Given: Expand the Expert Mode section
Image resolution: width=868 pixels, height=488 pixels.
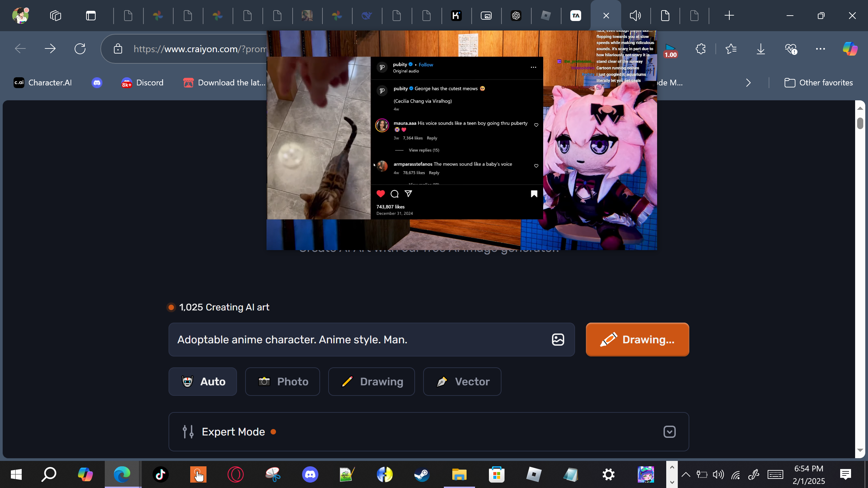Looking at the screenshot, I should click(669, 432).
